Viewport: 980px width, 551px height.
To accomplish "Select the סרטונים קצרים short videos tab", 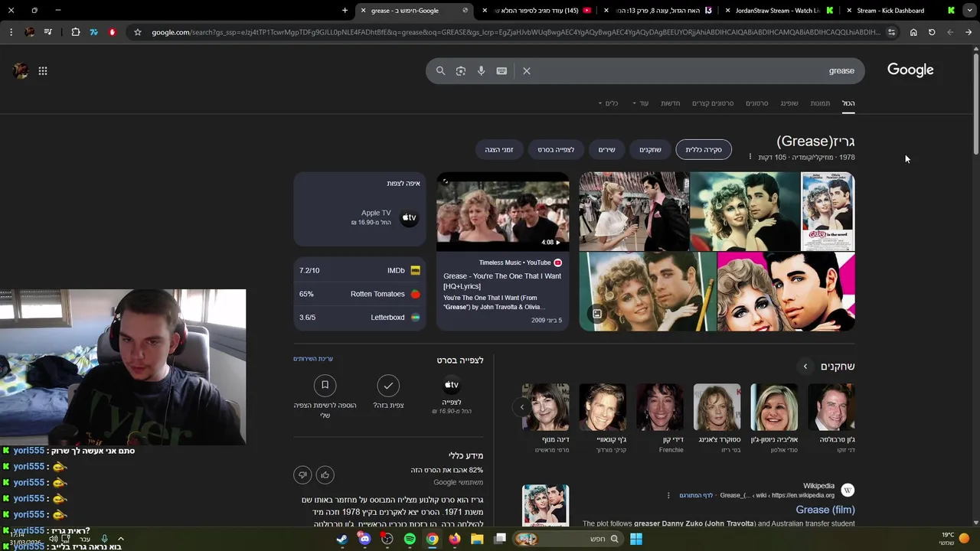I will click(713, 103).
